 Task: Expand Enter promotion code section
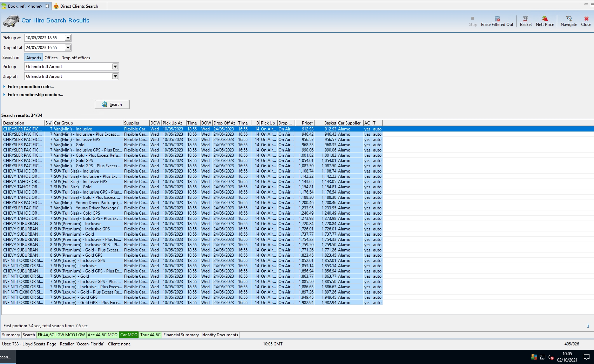click(x=28, y=87)
